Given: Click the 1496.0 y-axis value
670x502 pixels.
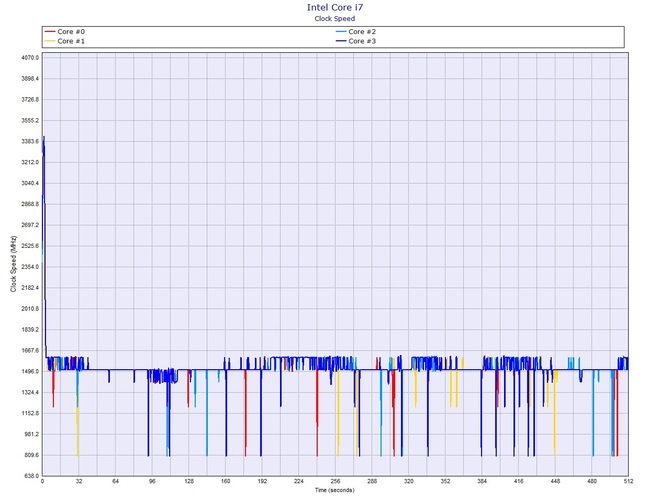Looking at the screenshot, I should [x=30, y=372].
